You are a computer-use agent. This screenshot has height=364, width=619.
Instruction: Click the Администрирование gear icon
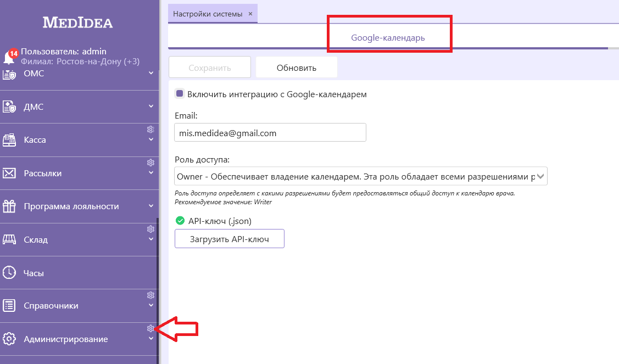9,339
